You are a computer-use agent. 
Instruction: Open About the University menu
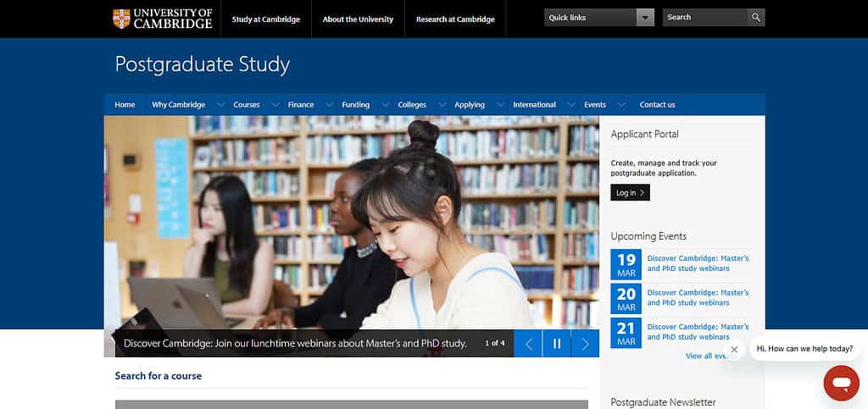click(x=359, y=19)
